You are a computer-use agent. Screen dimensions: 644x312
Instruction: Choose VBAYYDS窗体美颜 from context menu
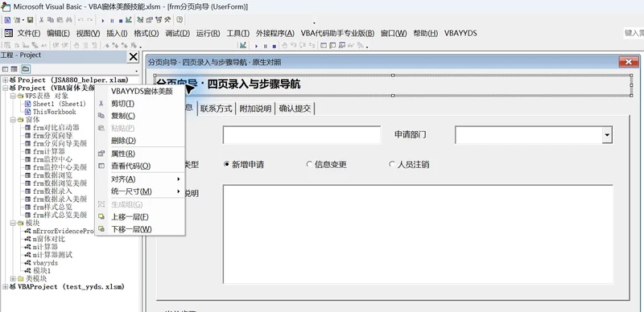coord(140,91)
